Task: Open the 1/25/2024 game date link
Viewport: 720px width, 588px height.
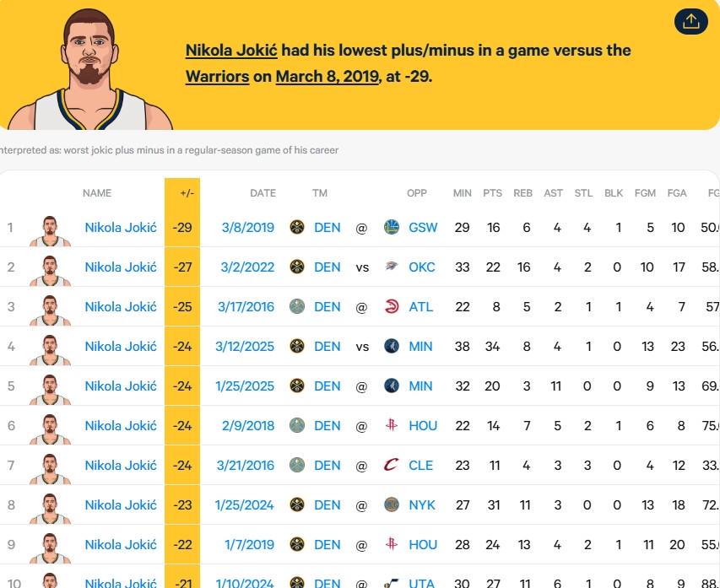Action: [x=244, y=505]
